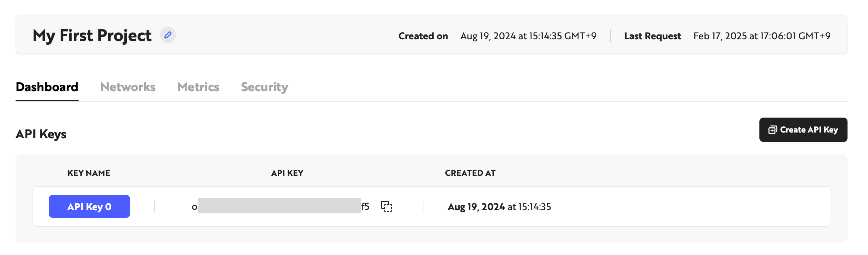The height and width of the screenshot is (255, 868).
Task: Click the project creation timestamp with GMT+9
Action: pos(528,36)
